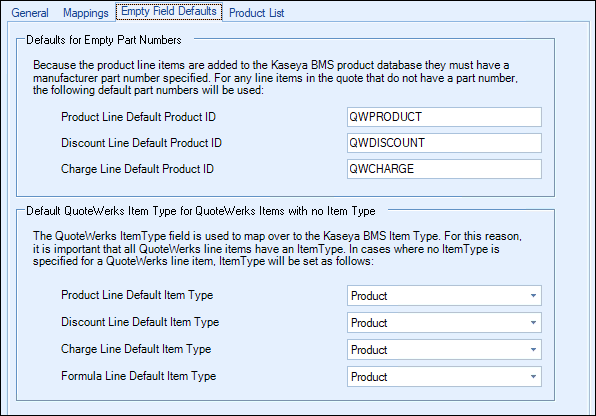This screenshot has width=596, height=416.
Task: Click Defaults for Empty Part Numbers heading
Action: pos(104,40)
